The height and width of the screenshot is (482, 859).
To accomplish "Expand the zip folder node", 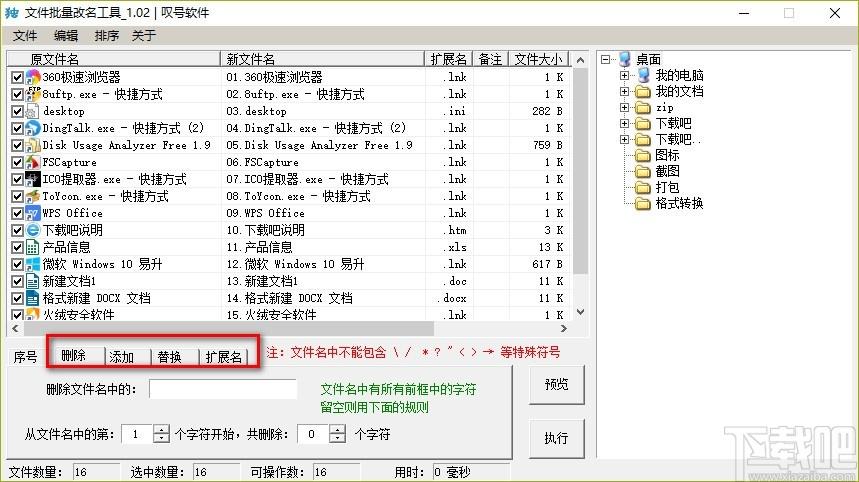I will [624, 107].
